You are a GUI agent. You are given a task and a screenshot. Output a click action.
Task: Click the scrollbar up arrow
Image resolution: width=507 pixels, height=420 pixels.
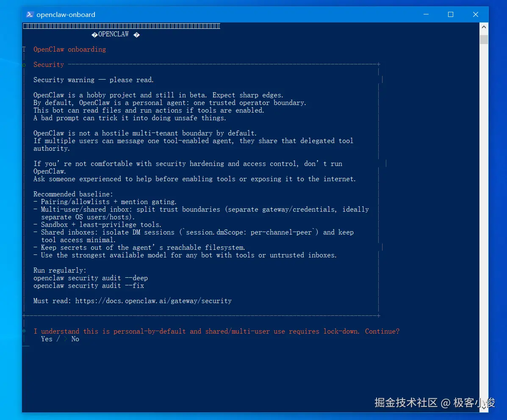[484, 27]
